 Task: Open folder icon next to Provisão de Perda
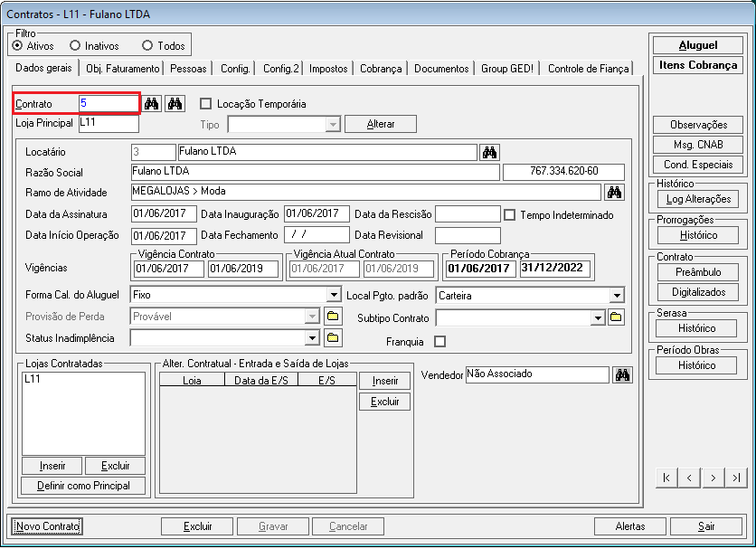click(x=332, y=317)
